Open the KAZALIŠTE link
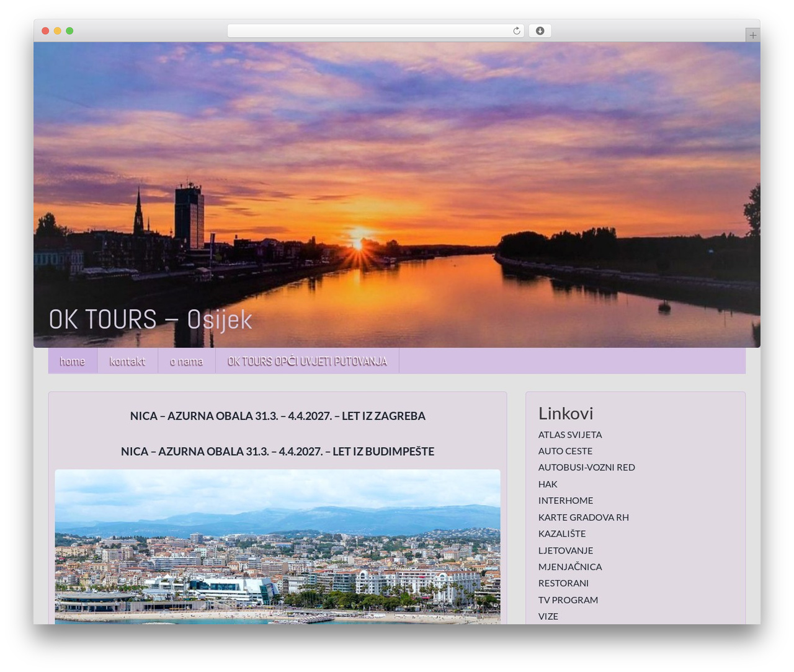 pos(562,534)
